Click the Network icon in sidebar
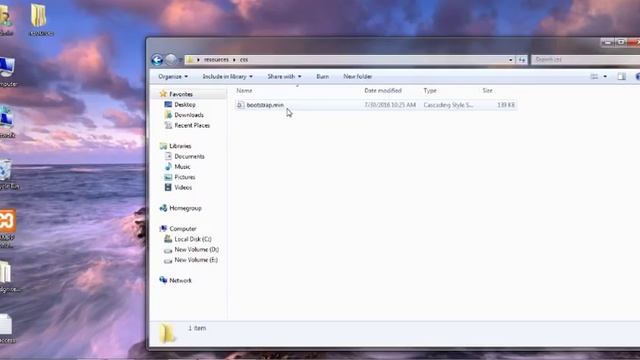Image resolution: width=640 pixels, height=360 pixels. coord(163,280)
